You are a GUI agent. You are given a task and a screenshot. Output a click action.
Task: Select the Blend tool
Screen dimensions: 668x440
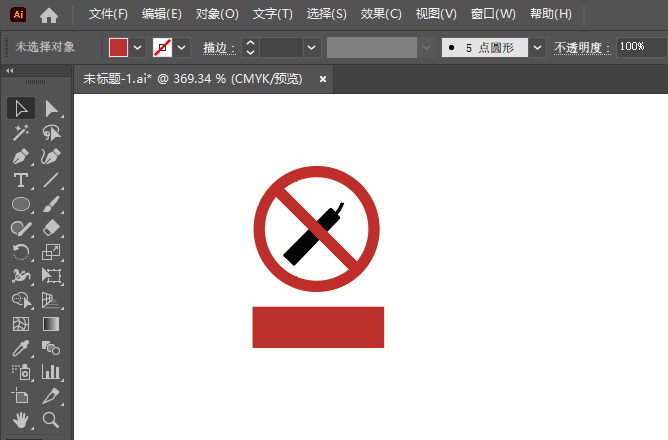pos(52,348)
